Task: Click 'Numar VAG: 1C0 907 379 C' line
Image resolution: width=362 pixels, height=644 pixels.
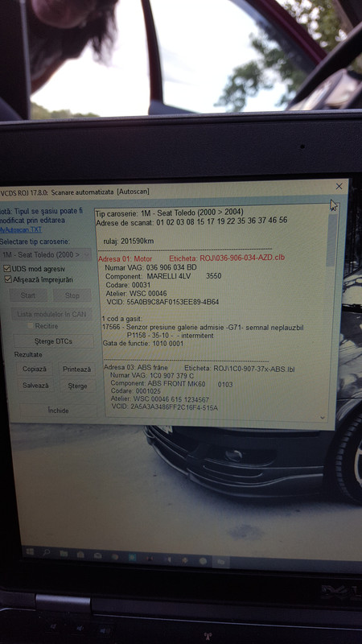Action: point(152,376)
